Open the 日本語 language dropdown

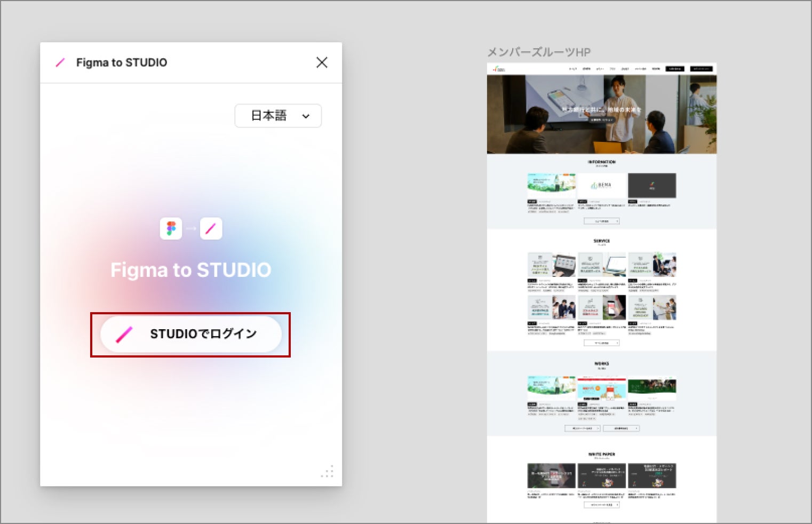click(x=278, y=116)
